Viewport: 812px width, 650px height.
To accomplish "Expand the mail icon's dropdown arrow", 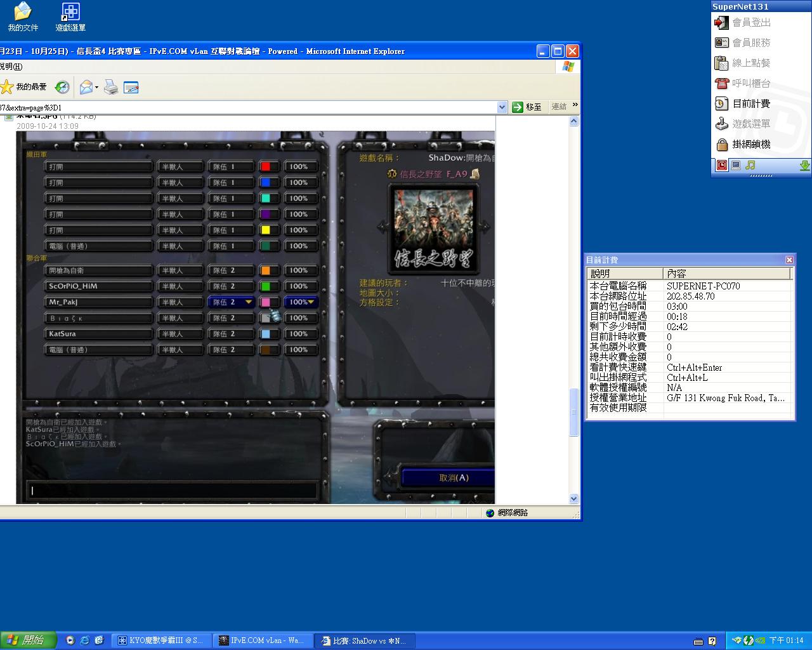I will click(96, 88).
